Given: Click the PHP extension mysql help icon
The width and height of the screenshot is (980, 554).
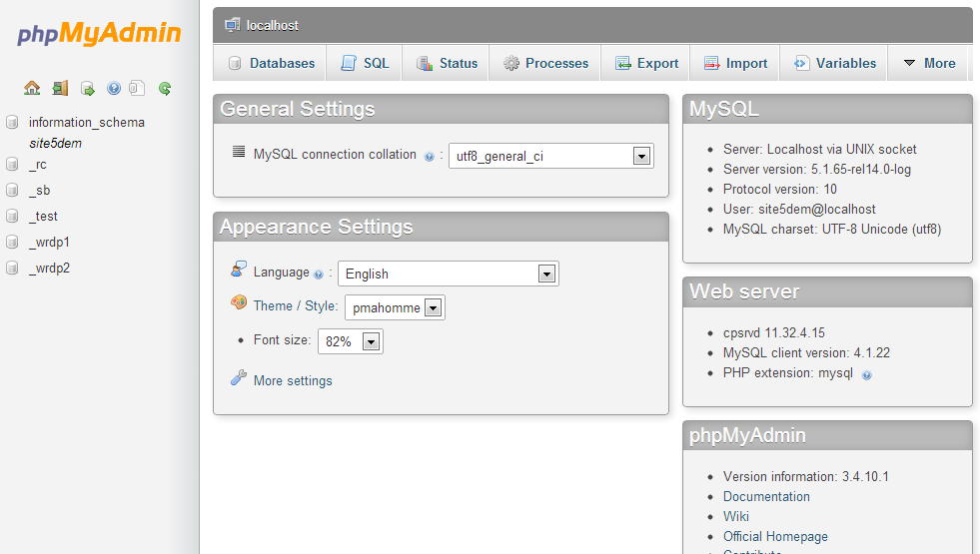Looking at the screenshot, I should coord(867,375).
